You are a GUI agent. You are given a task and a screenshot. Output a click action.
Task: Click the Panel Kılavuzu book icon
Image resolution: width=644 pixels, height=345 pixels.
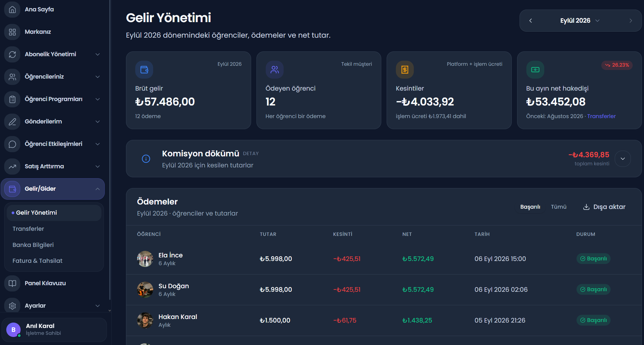coord(12,283)
